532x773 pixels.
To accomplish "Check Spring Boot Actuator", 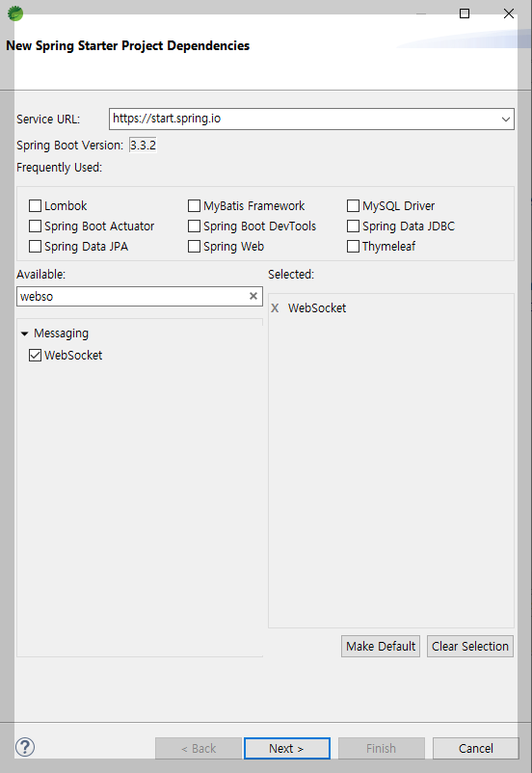I will click(x=35, y=226).
